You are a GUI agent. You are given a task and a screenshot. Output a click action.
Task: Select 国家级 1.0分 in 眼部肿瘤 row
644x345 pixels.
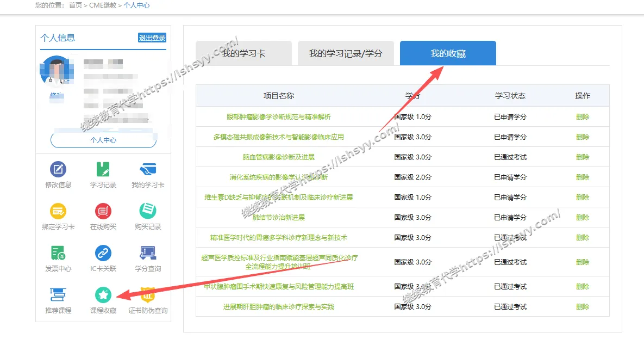click(x=412, y=117)
